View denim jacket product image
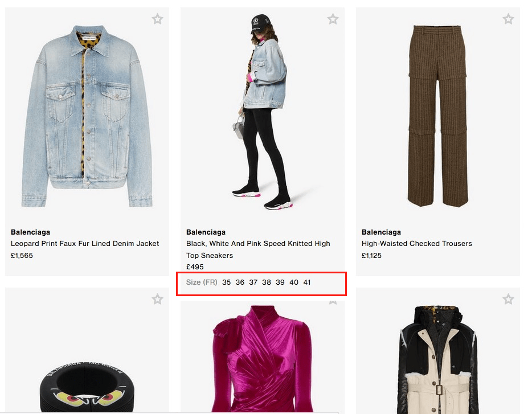The width and height of the screenshot is (532, 414). click(87, 116)
